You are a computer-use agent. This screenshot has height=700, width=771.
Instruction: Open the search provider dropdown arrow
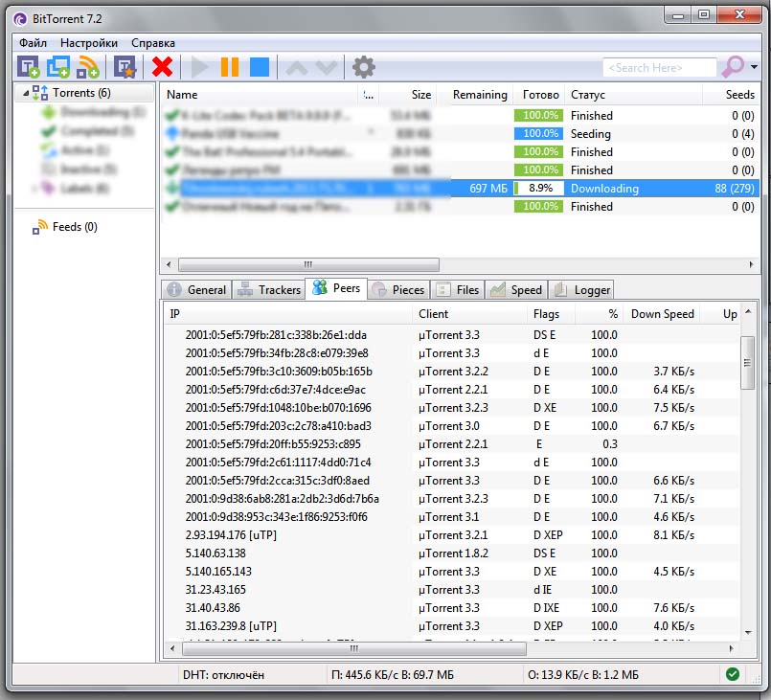755,68
